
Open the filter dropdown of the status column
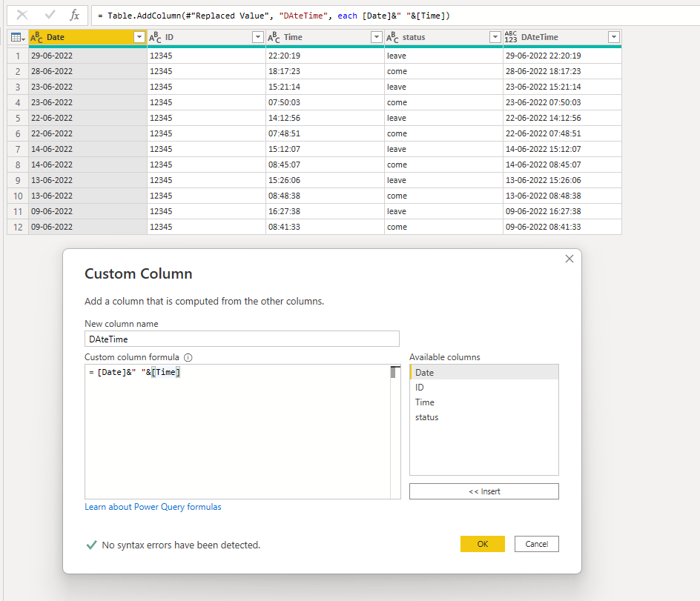[x=495, y=38]
